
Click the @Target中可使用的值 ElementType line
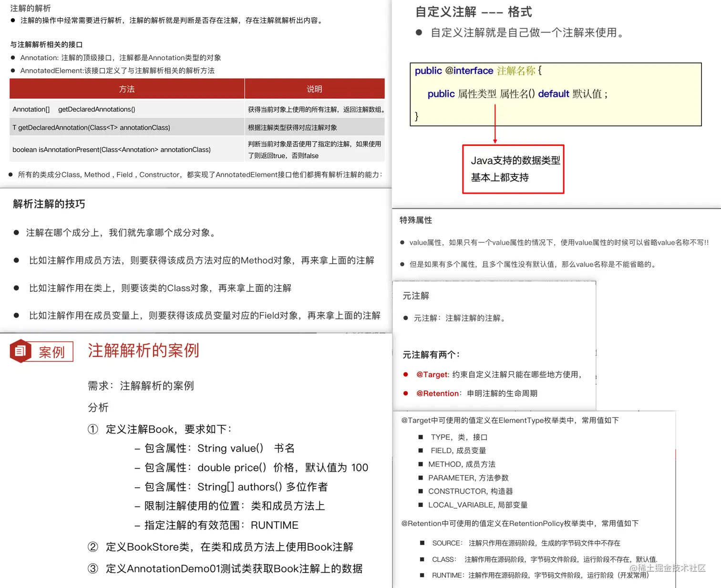pyautogui.click(x=510, y=420)
